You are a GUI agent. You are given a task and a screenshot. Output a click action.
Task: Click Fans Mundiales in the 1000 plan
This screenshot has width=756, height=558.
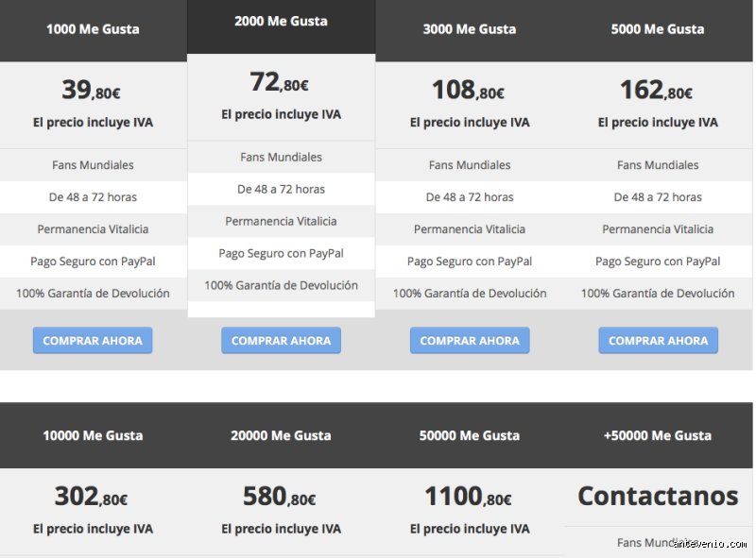(93, 165)
